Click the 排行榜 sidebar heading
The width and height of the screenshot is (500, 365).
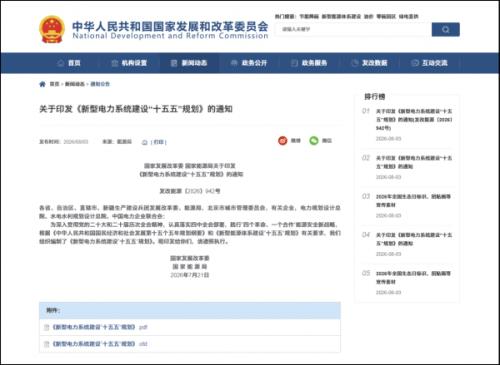[375, 97]
